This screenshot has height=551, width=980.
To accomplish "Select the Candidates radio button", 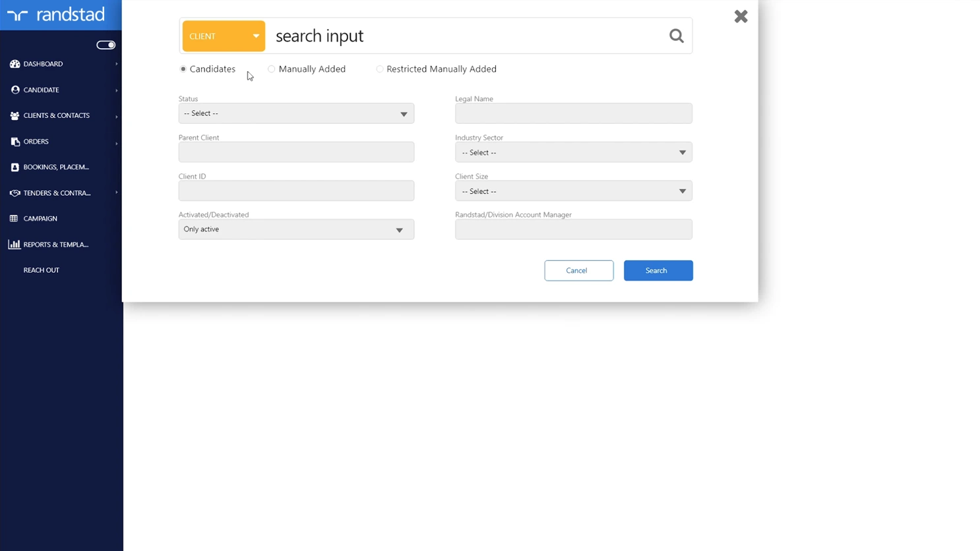I will (183, 69).
